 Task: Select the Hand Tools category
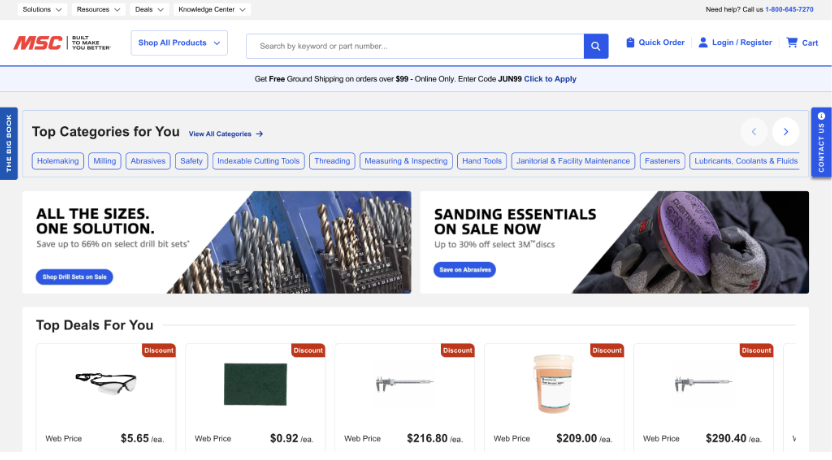[482, 161]
